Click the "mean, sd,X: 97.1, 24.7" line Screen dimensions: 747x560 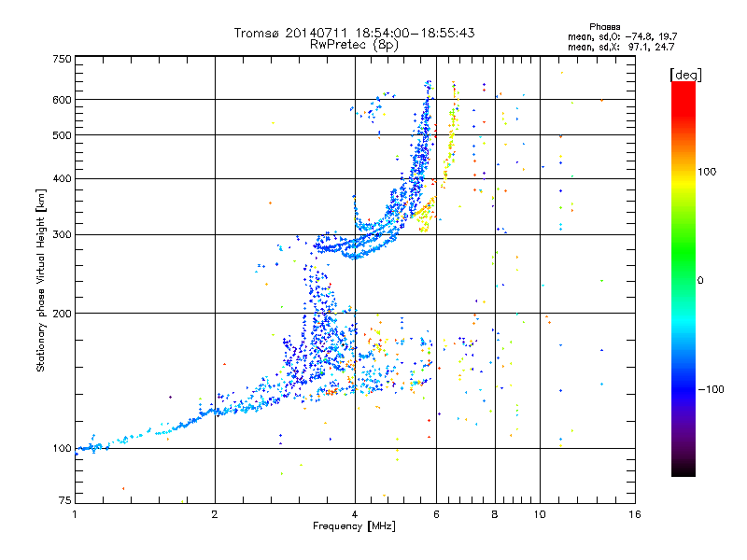pyautogui.click(x=621, y=48)
